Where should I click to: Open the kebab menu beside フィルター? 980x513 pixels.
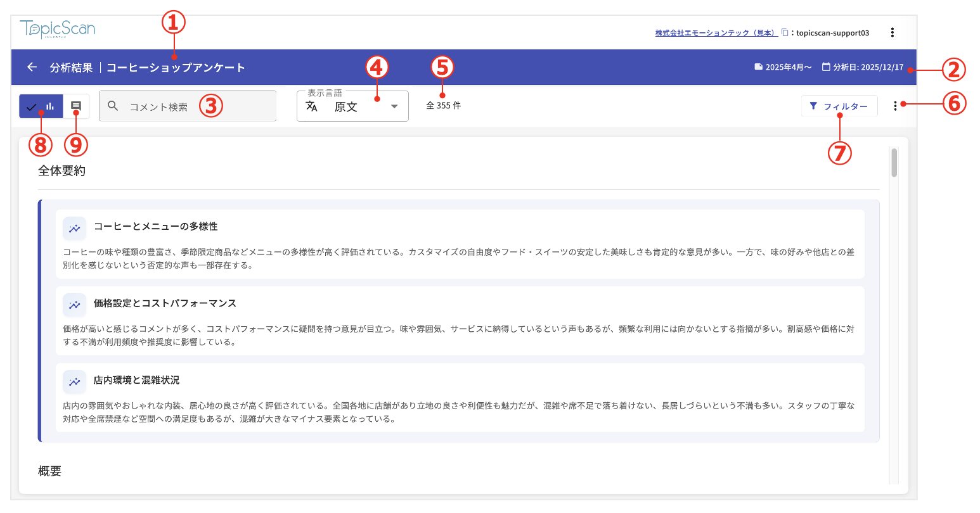[x=895, y=106]
